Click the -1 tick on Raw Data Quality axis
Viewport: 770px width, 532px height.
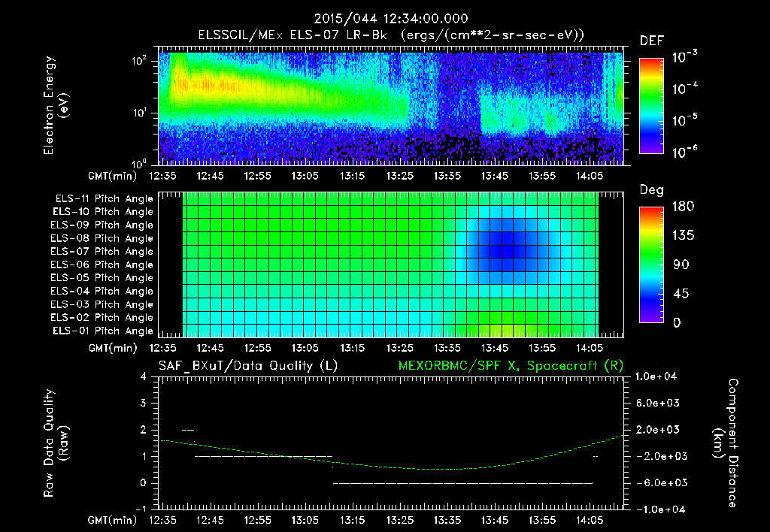point(141,509)
